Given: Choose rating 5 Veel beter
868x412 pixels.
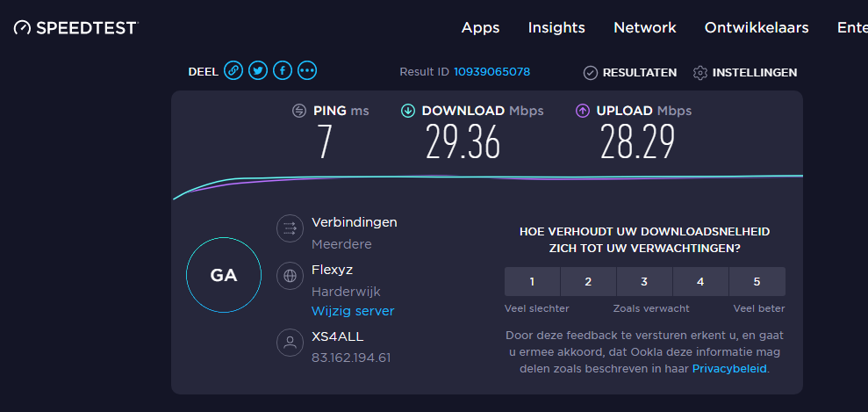Looking at the screenshot, I should coord(757,282).
